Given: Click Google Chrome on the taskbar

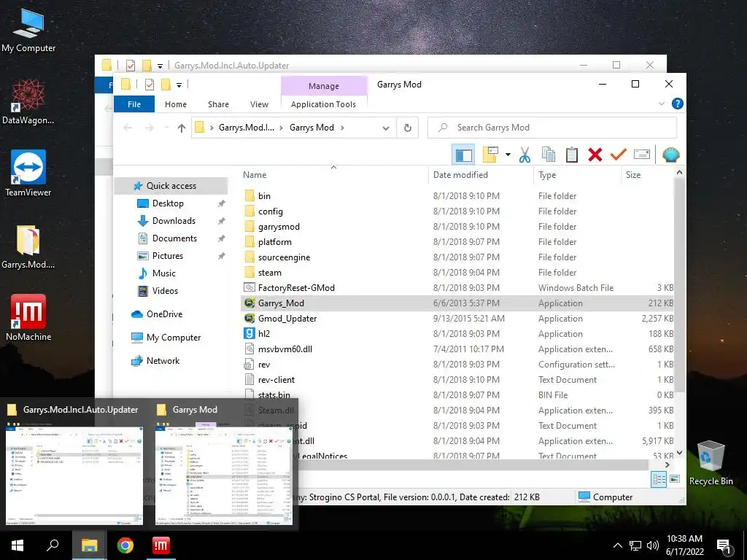Looking at the screenshot, I should click(125, 545).
